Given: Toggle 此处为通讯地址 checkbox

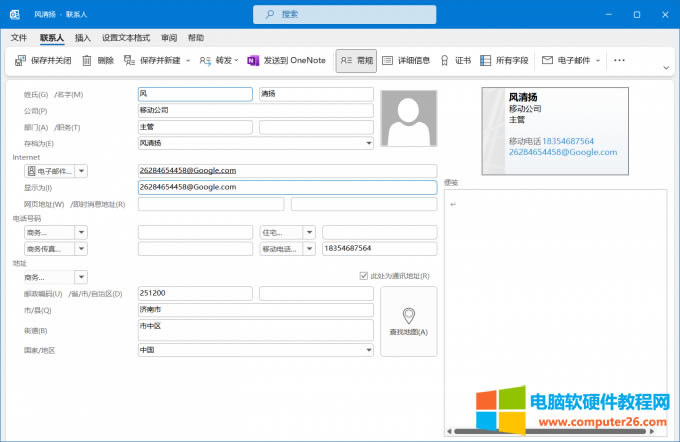Looking at the screenshot, I should pos(363,276).
